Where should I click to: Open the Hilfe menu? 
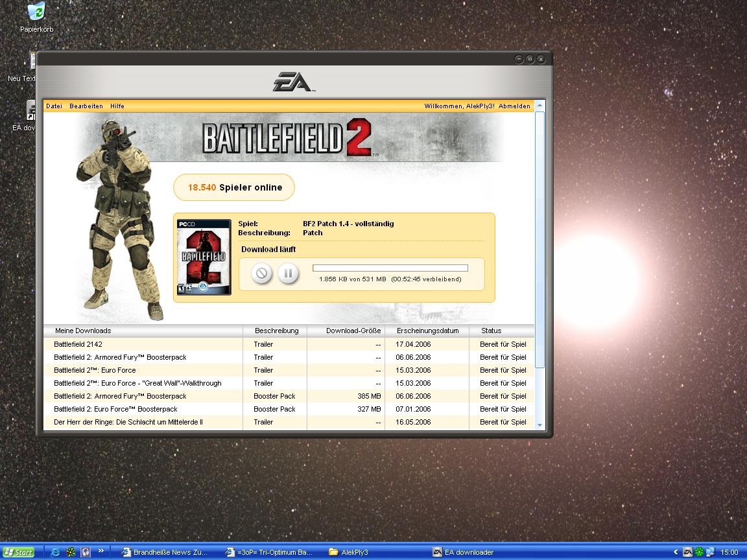[117, 106]
